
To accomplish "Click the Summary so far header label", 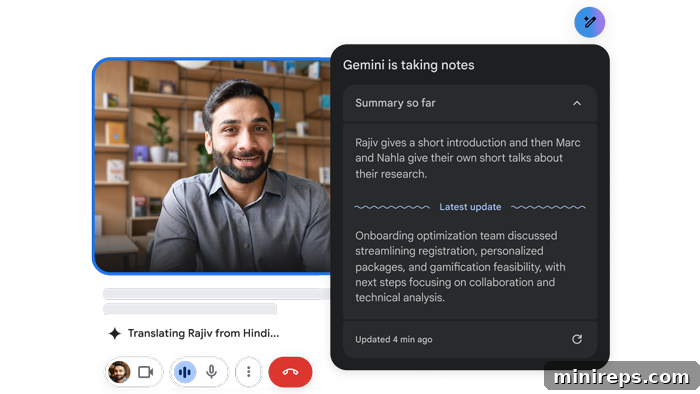I will tap(395, 103).
